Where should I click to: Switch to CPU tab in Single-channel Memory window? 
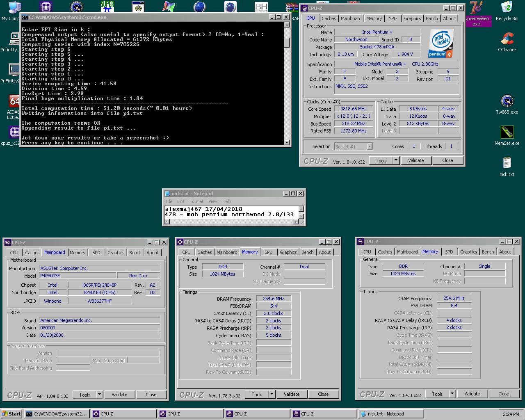[x=367, y=252]
